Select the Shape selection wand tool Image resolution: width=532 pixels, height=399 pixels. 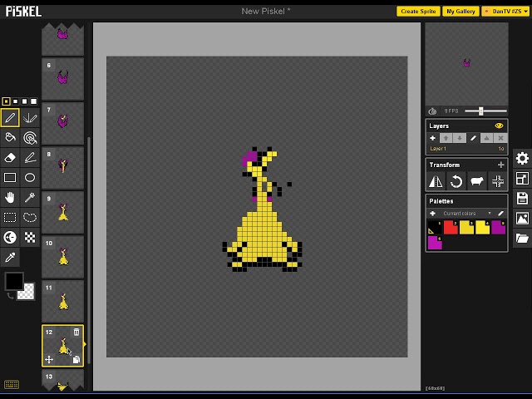point(30,198)
